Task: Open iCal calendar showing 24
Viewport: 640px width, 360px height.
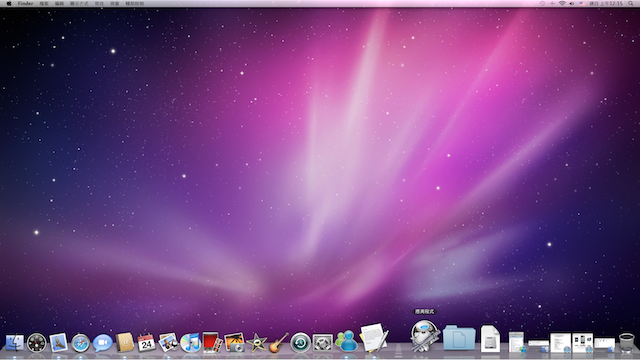Action: tap(146, 342)
